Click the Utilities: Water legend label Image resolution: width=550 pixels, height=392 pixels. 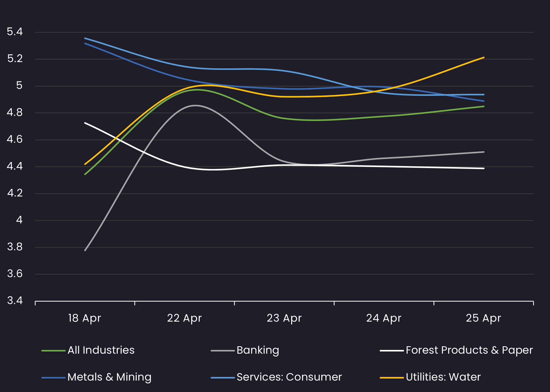(x=443, y=377)
